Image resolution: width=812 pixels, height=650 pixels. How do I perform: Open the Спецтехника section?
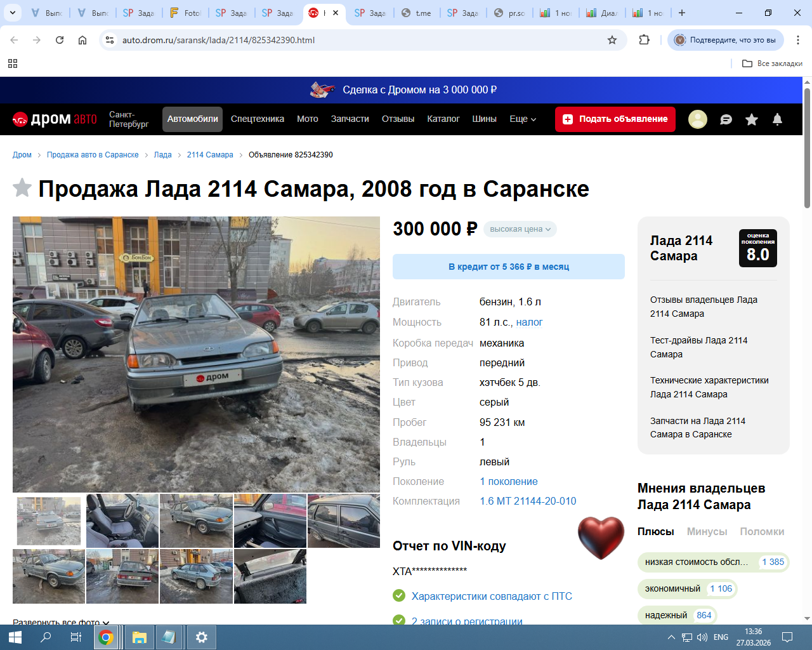click(x=258, y=119)
